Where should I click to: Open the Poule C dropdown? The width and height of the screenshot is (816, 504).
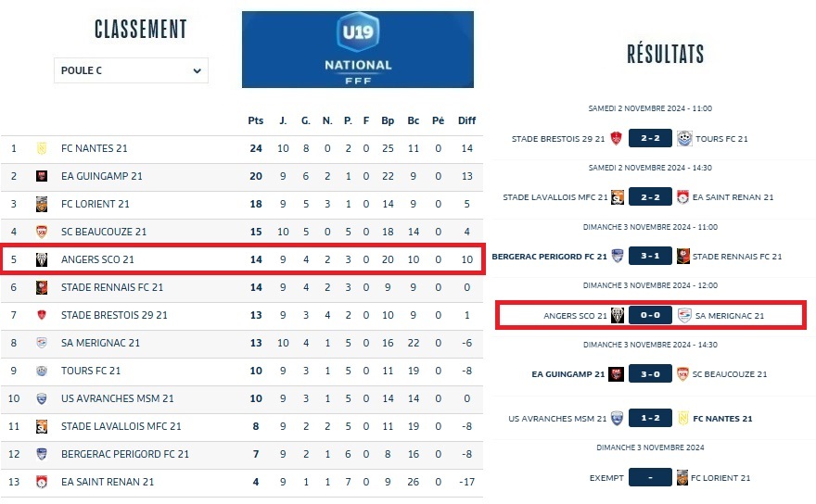(x=131, y=70)
